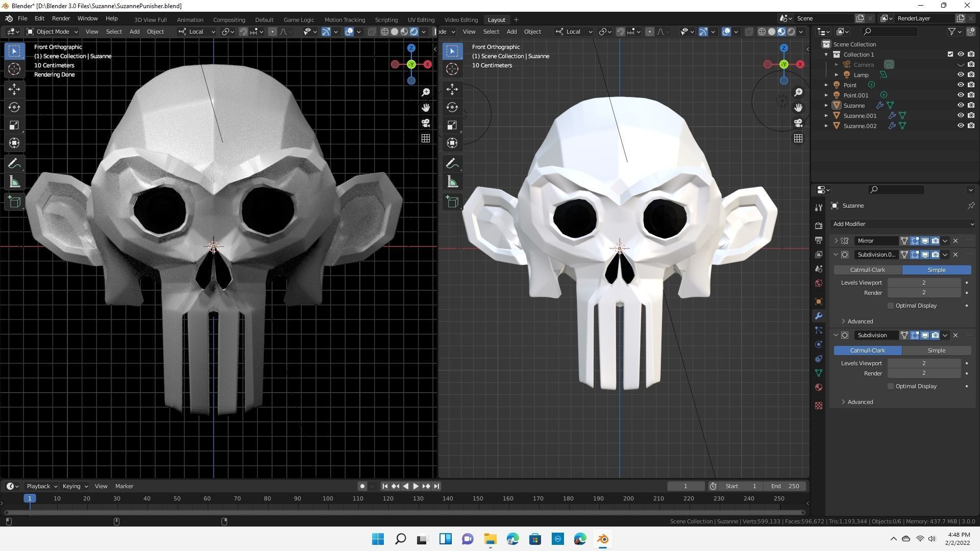
Task: Remove the Mirror modifier with its X button
Action: (x=955, y=241)
